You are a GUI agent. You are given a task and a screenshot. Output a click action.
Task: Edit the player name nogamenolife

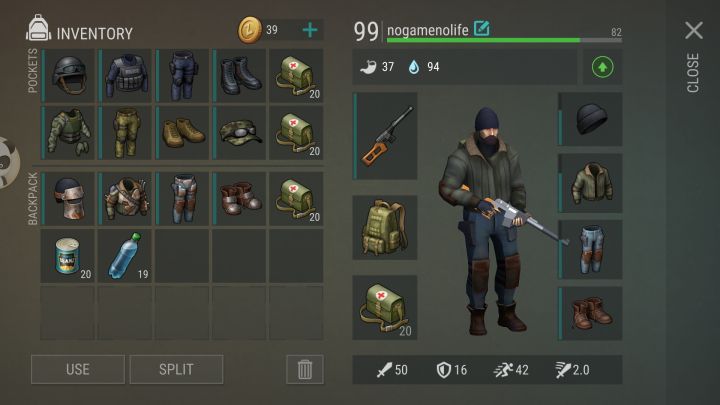pyautogui.click(x=482, y=28)
